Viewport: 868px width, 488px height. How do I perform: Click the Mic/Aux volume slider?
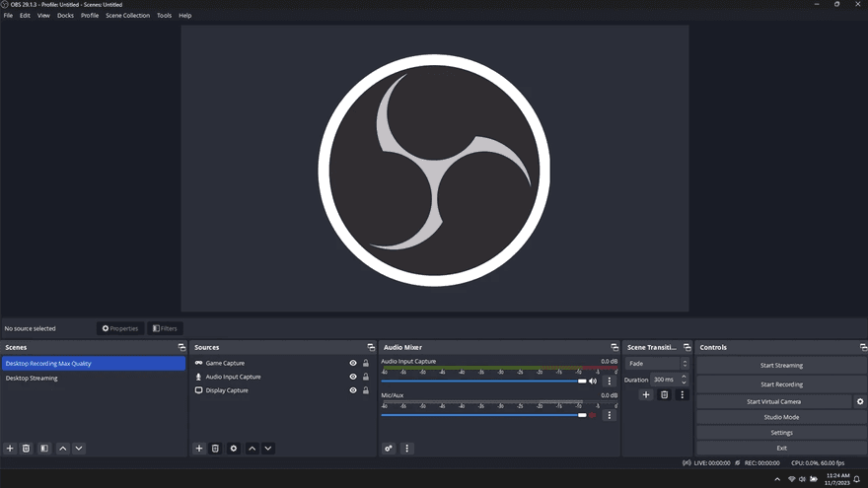coord(483,415)
